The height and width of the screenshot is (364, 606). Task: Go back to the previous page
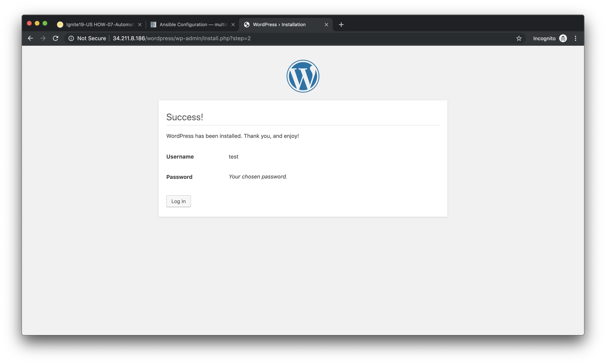coord(30,38)
